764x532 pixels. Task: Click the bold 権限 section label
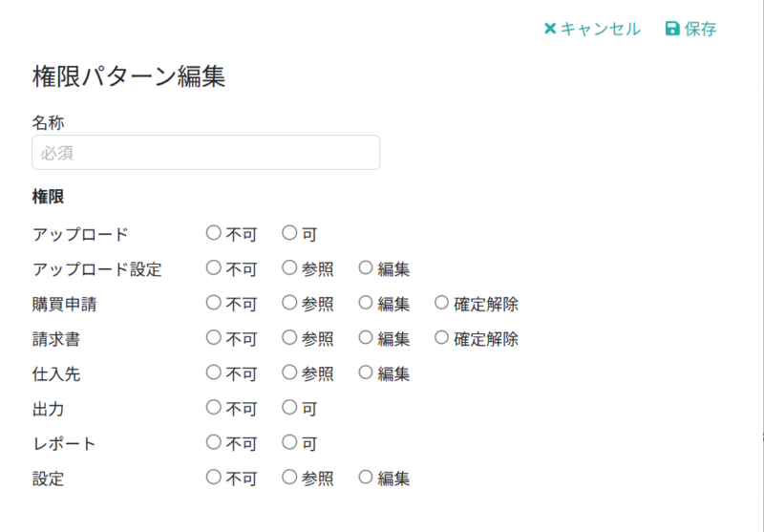tap(49, 197)
